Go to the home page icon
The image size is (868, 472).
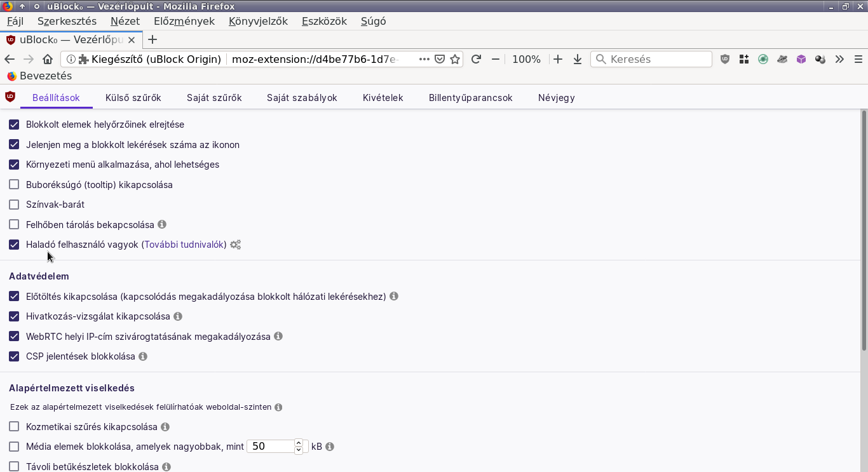pyautogui.click(x=48, y=59)
